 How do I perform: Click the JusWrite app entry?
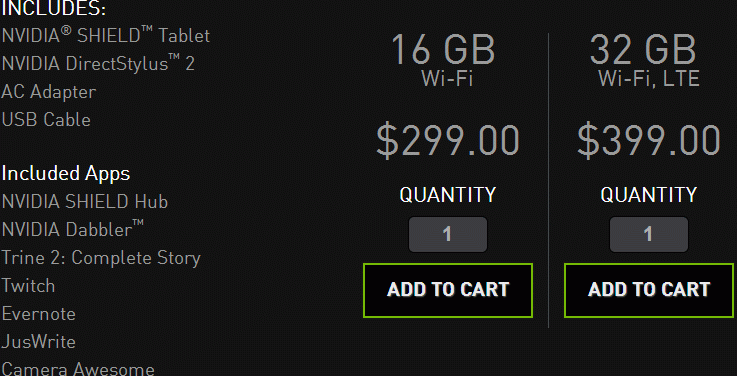coord(39,342)
